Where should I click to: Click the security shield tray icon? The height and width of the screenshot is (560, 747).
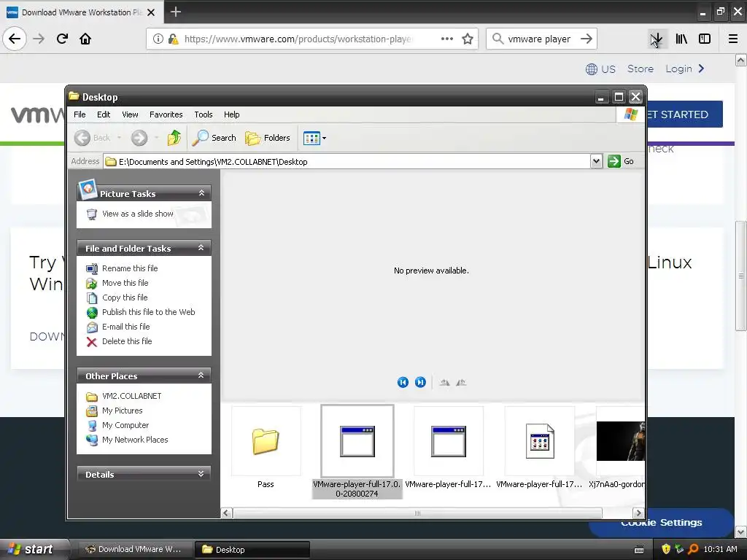666,549
